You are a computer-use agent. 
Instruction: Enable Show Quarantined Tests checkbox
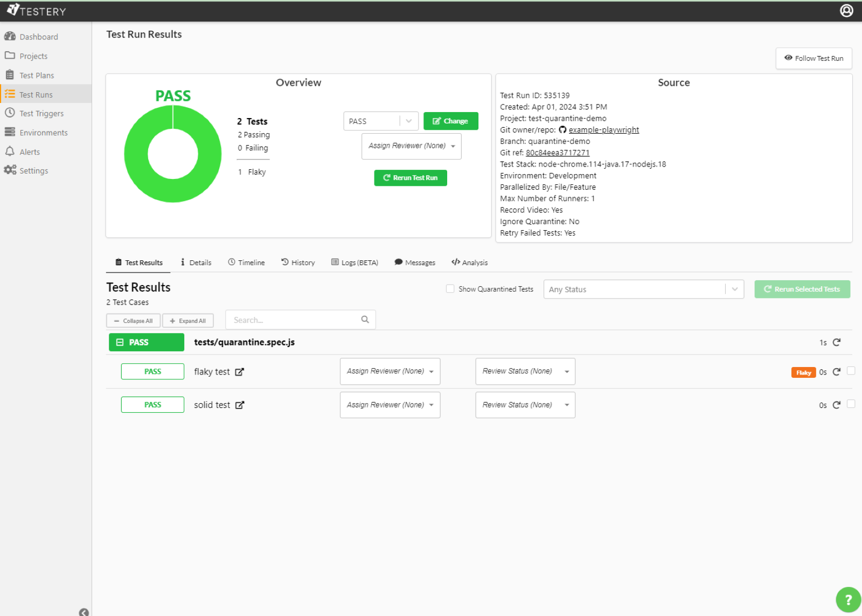point(450,289)
